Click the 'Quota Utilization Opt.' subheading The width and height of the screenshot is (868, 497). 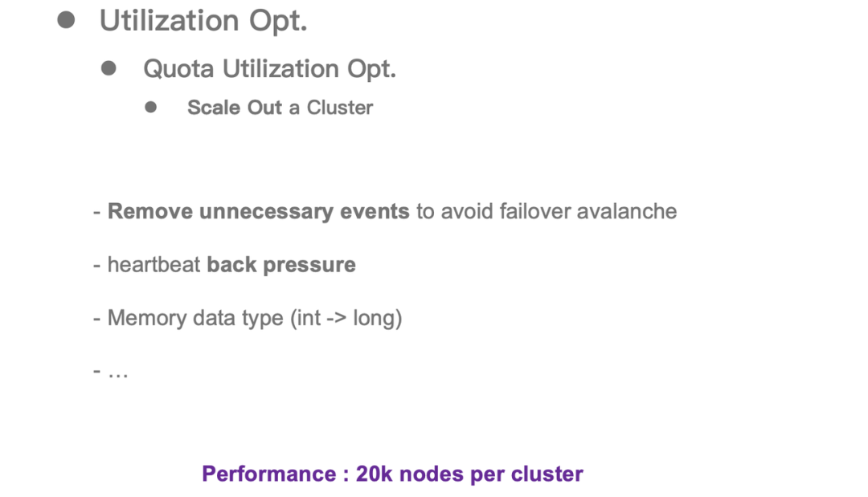click(269, 69)
